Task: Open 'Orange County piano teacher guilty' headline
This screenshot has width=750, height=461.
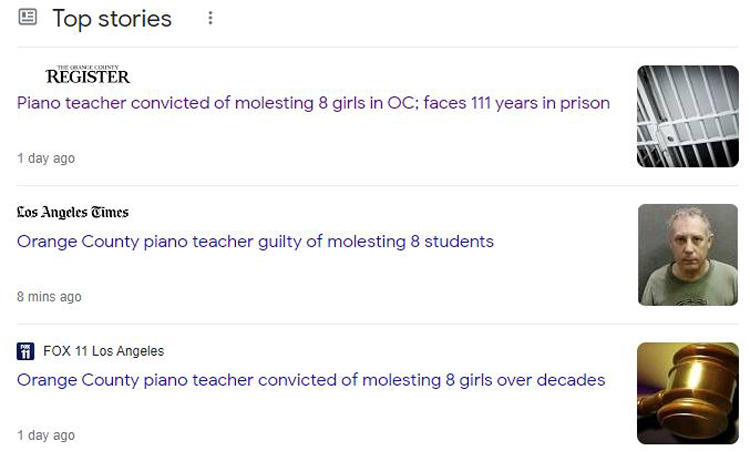Action: [255, 241]
